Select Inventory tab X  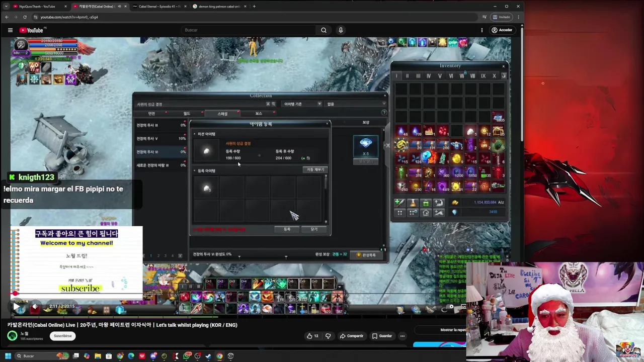(494, 76)
